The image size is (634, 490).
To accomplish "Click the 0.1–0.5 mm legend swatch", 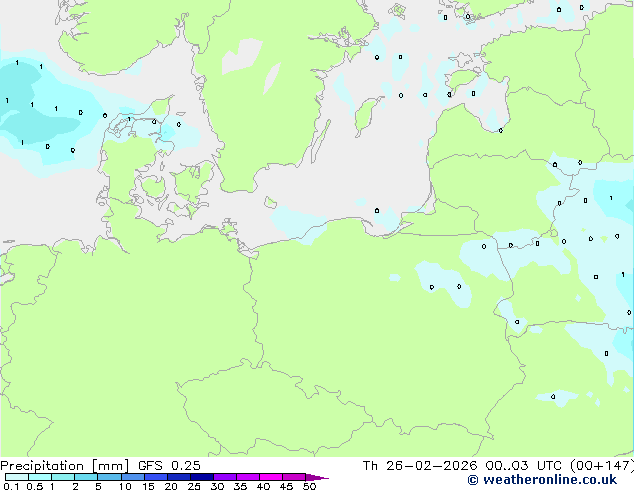I will pyautogui.click(x=17, y=477).
